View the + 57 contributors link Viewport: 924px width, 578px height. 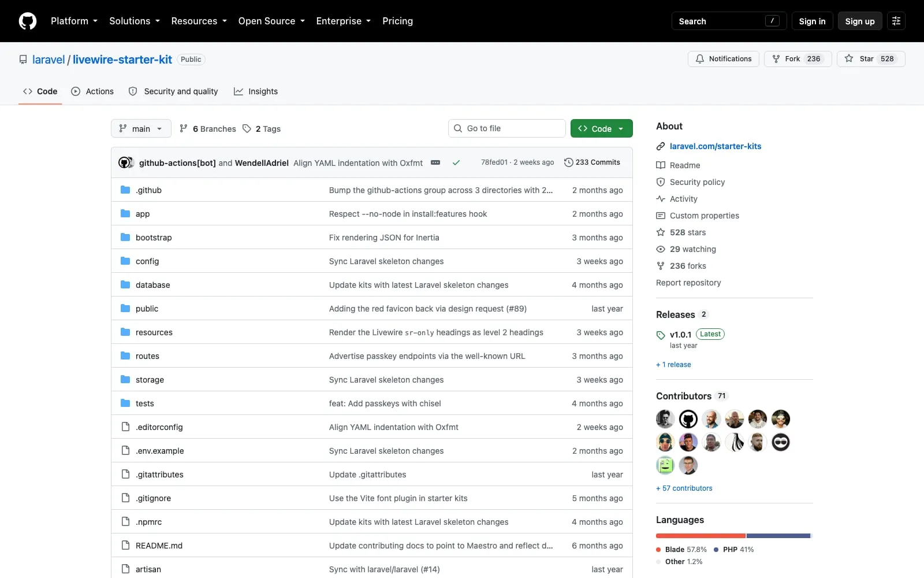(x=684, y=488)
